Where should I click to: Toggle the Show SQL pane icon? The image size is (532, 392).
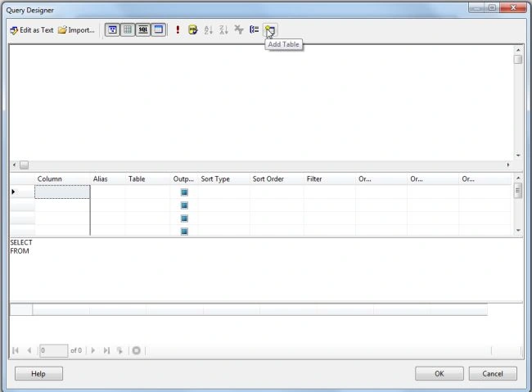pyautogui.click(x=143, y=29)
